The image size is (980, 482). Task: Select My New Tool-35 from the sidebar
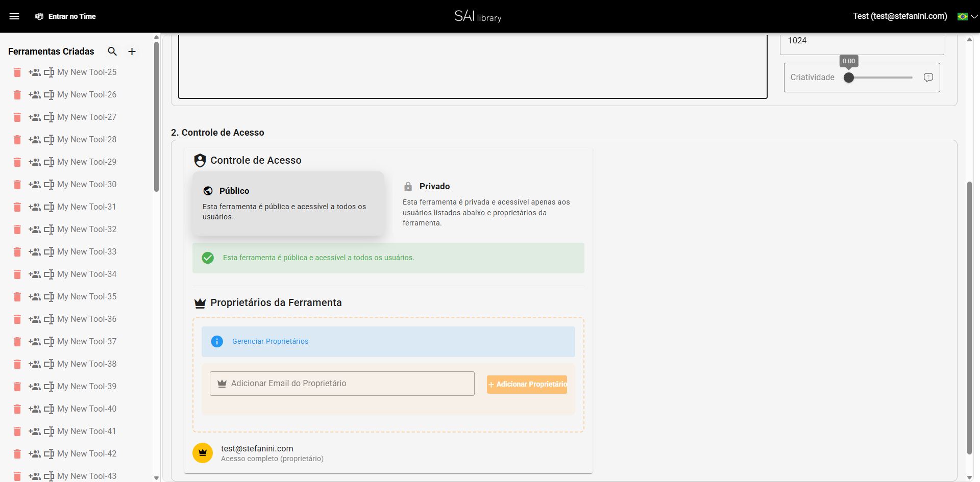point(87,296)
